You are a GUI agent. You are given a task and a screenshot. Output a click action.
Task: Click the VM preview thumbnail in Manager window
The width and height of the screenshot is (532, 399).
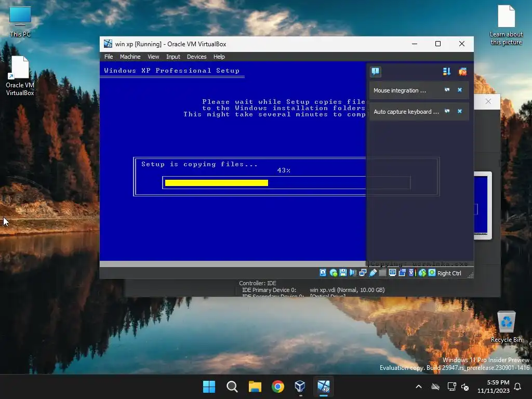click(x=483, y=205)
